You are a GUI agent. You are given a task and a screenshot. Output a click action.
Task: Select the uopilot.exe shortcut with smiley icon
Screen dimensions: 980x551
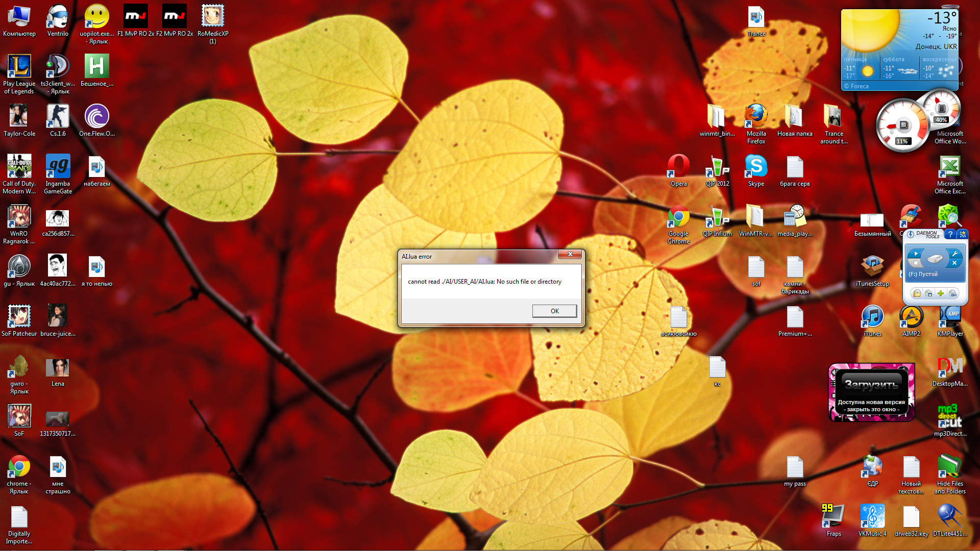96,24
